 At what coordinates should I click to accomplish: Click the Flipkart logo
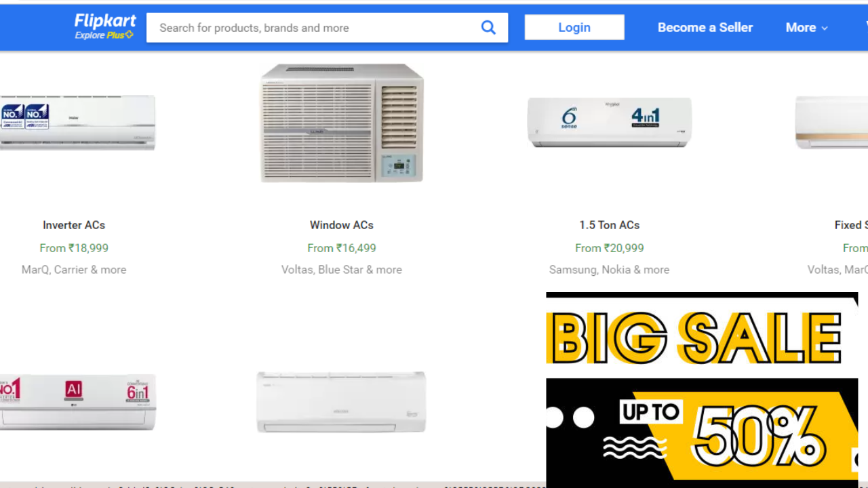click(x=105, y=21)
